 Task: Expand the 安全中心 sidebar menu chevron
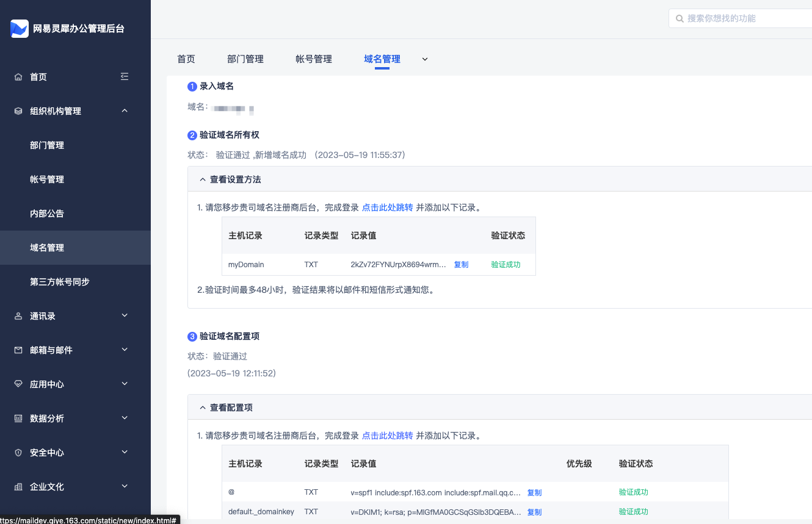pos(125,453)
